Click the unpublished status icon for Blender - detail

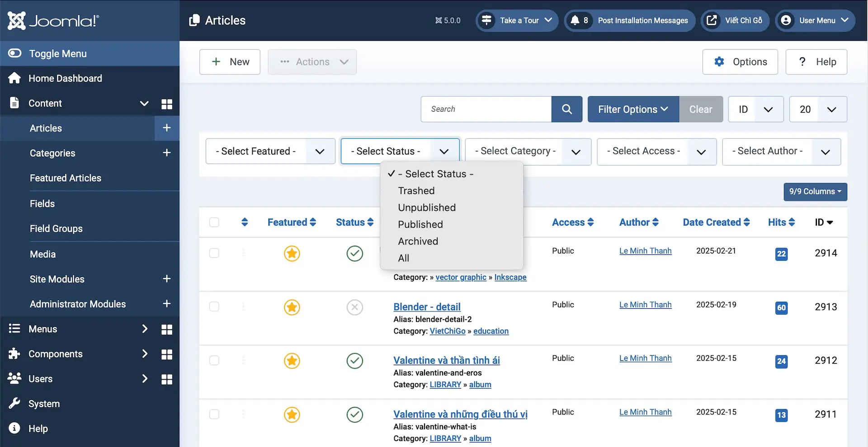[354, 307]
